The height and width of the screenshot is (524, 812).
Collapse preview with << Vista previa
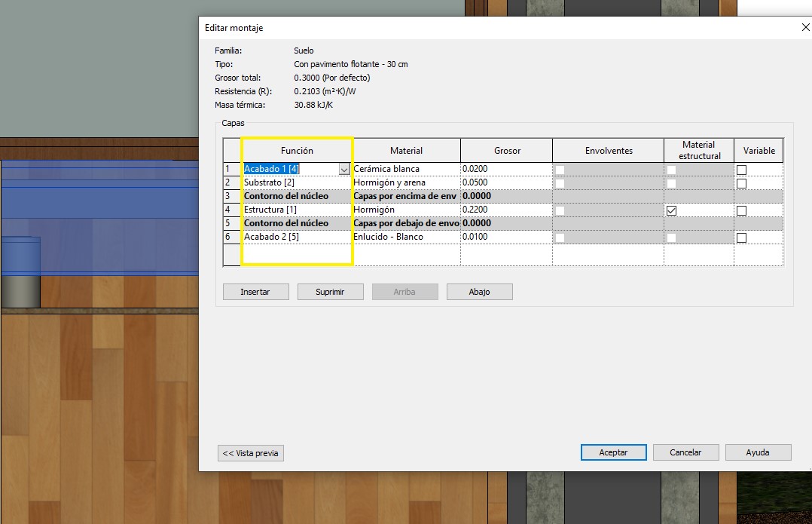point(251,453)
